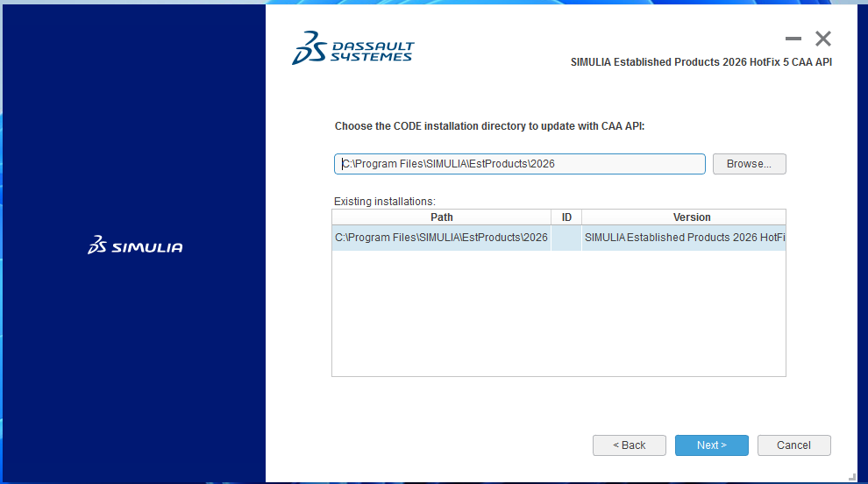Select the Path column header
The width and height of the screenshot is (868, 484).
[x=441, y=217]
